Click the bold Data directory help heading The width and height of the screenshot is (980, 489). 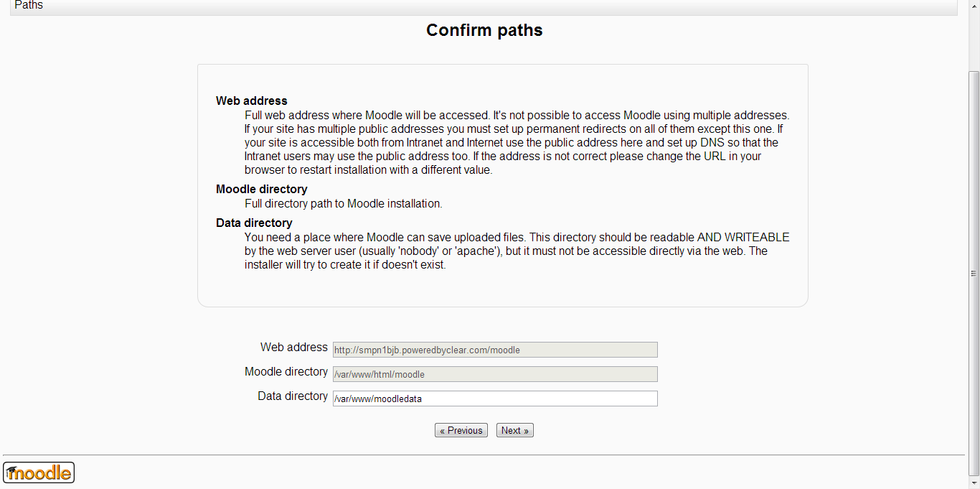(x=253, y=223)
